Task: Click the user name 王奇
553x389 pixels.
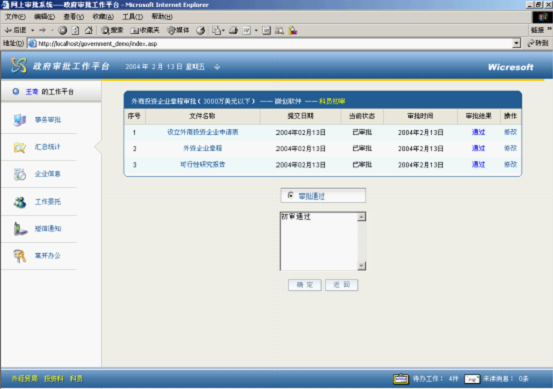Action: click(32, 92)
